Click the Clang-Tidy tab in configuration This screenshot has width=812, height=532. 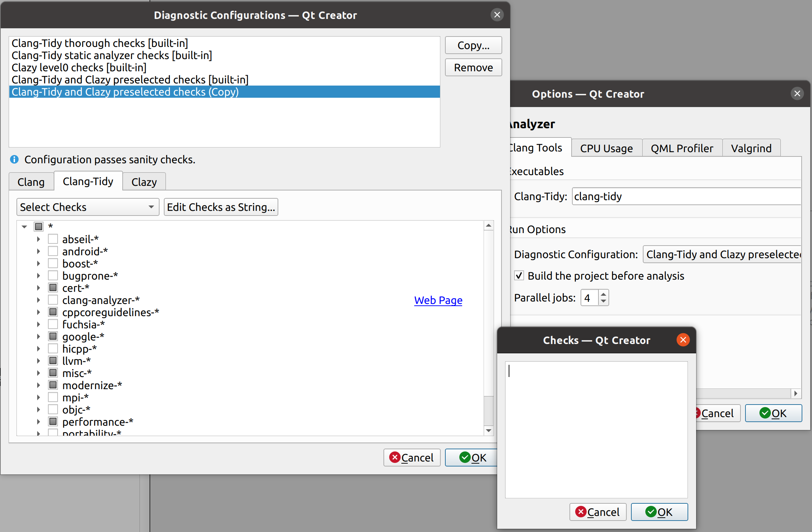pyautogui.click(x=88, y=182)
